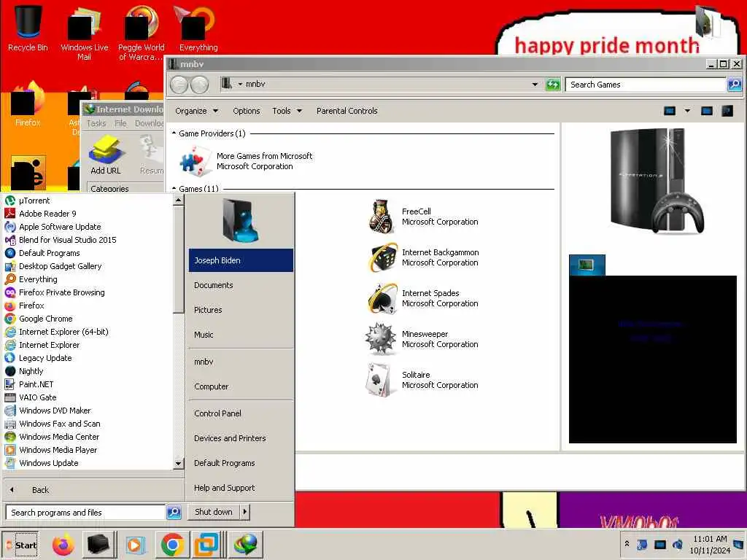Click the clock showing 11:01 AM
The width and height of the screenshot is (747, 560).
point(710,539)
